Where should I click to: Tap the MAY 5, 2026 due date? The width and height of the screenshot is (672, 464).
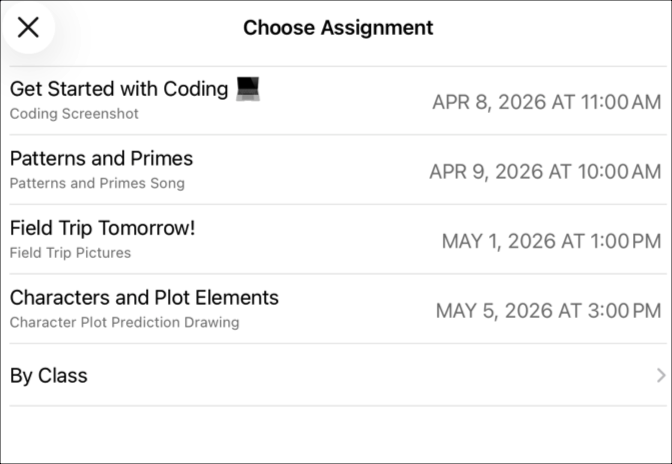pos(494,311)
